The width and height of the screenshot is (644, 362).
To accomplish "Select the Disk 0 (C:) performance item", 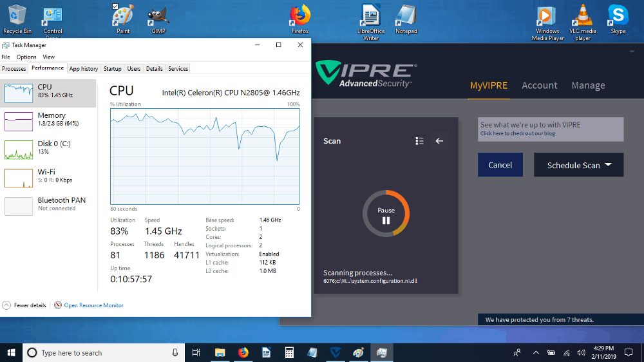I will (48, 149).
